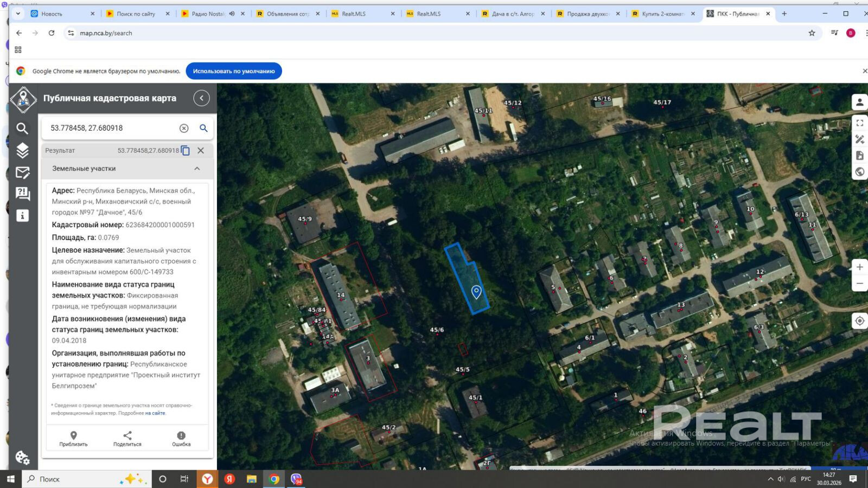Click the feedback envelope icon in sidebar

click(x=22, y=172)
